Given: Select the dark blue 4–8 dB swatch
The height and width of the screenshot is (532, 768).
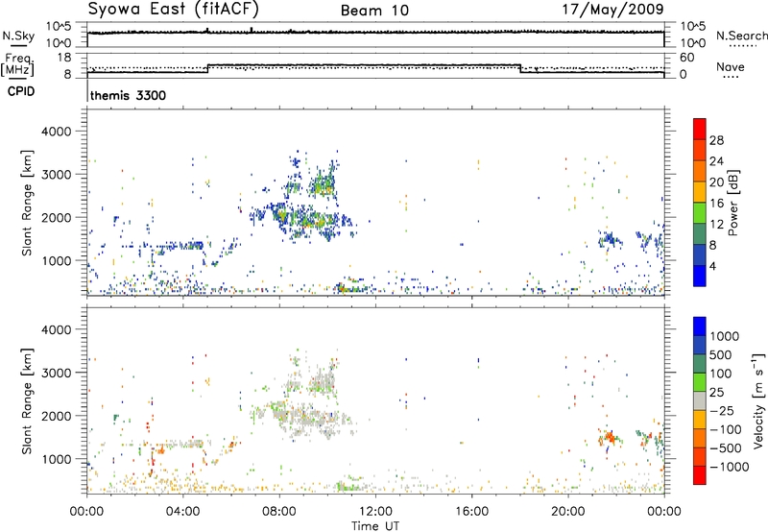Looking at the screenshot, I should click(700, 254).
